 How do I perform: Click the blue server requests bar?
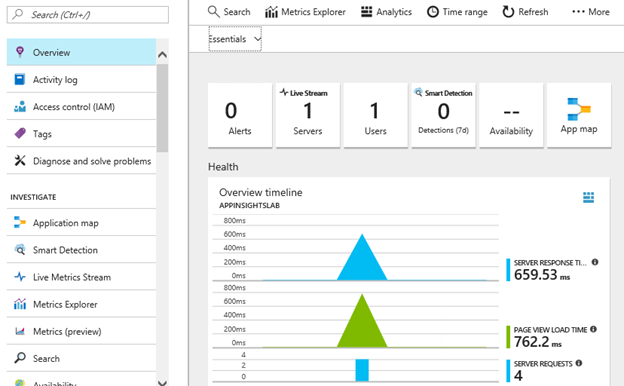pyautogui.click(x=362, y=370)
